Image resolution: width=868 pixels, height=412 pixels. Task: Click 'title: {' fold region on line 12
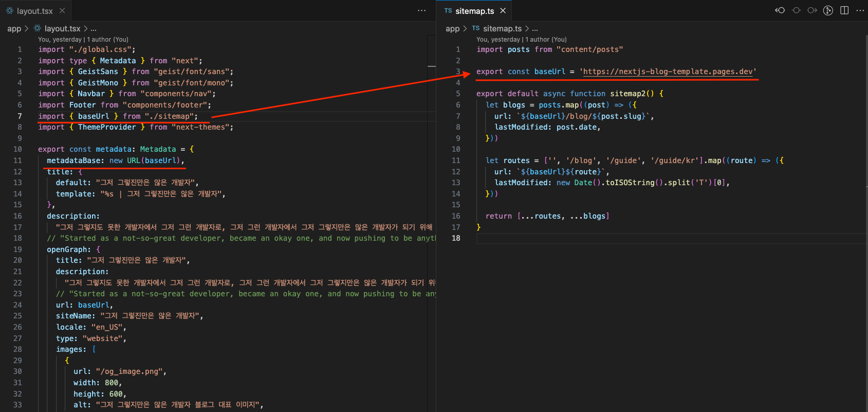click(64, 172)
